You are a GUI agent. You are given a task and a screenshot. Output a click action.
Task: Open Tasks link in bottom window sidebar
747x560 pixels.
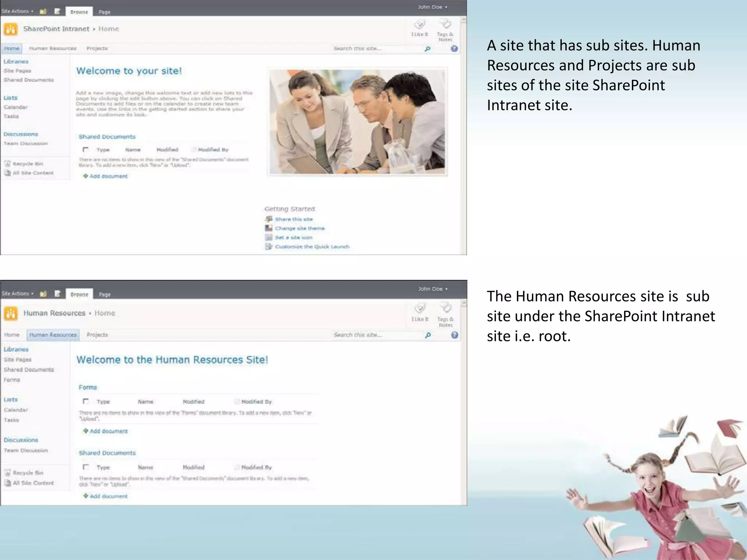(11, 420)
